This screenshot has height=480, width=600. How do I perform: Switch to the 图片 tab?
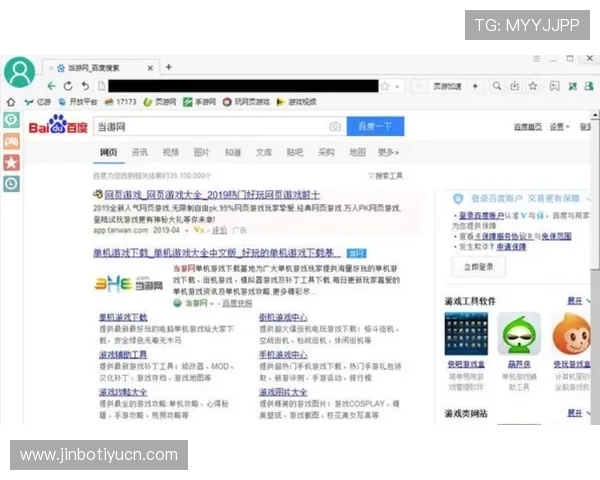pos(202,152)
